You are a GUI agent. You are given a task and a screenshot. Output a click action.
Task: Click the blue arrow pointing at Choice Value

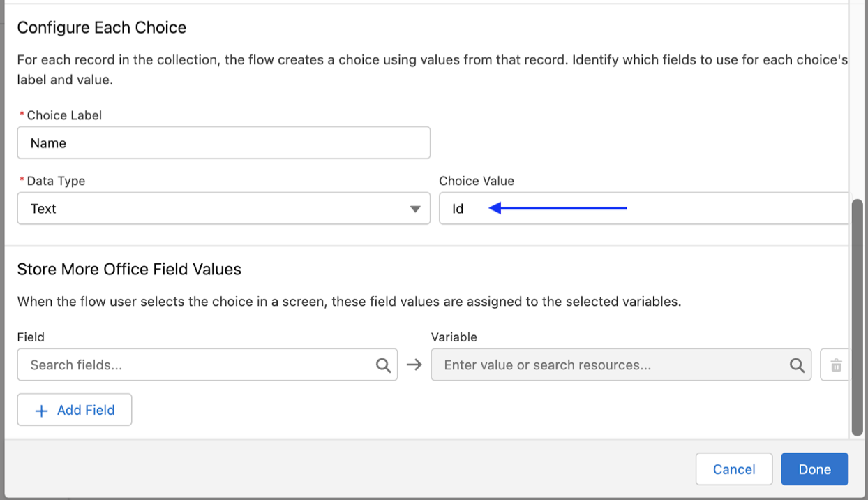[x=558, y=207]
